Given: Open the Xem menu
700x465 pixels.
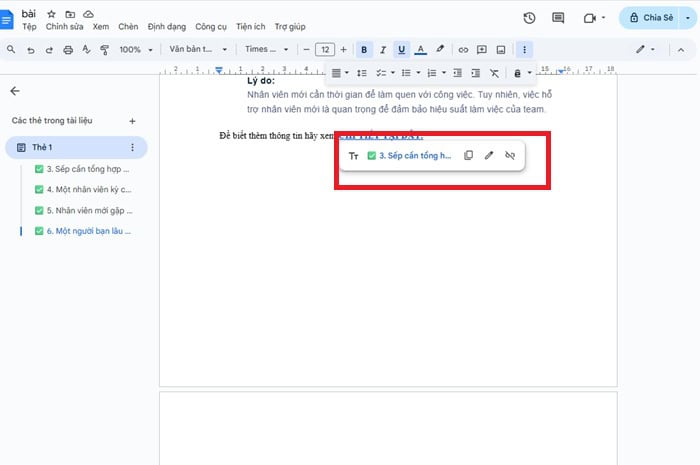Looking at the screenshot, I should point(101,27).
